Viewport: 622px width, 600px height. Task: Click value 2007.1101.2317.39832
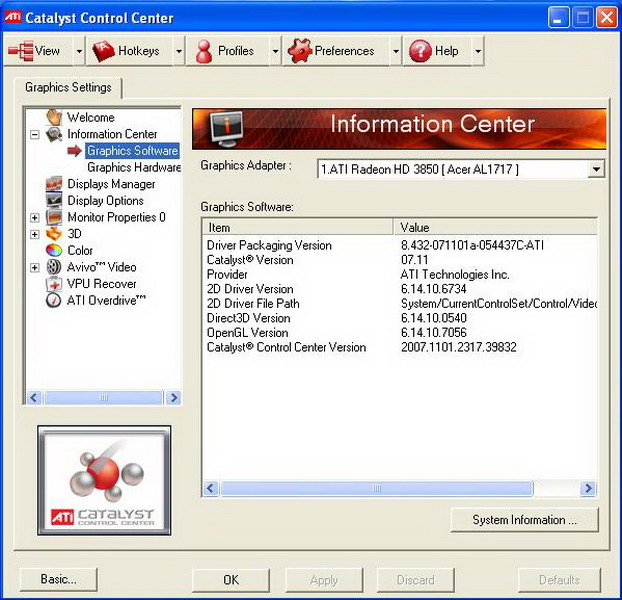459,347
